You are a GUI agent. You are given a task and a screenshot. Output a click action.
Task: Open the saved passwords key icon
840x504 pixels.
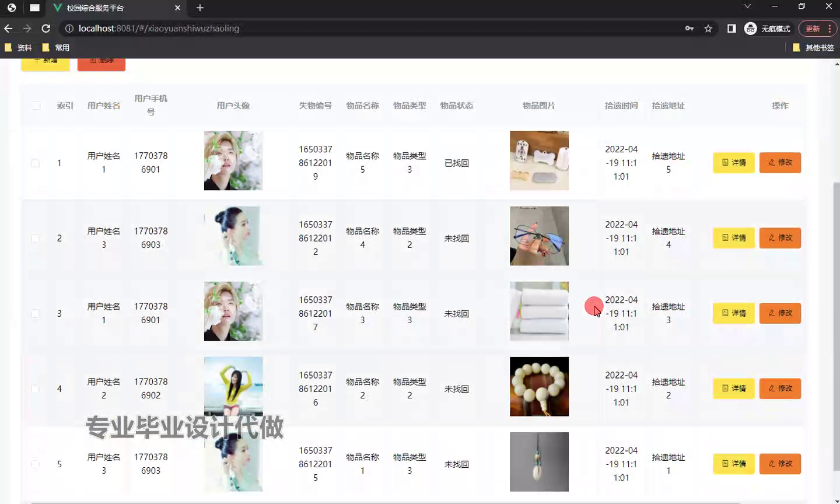point(689,28)
